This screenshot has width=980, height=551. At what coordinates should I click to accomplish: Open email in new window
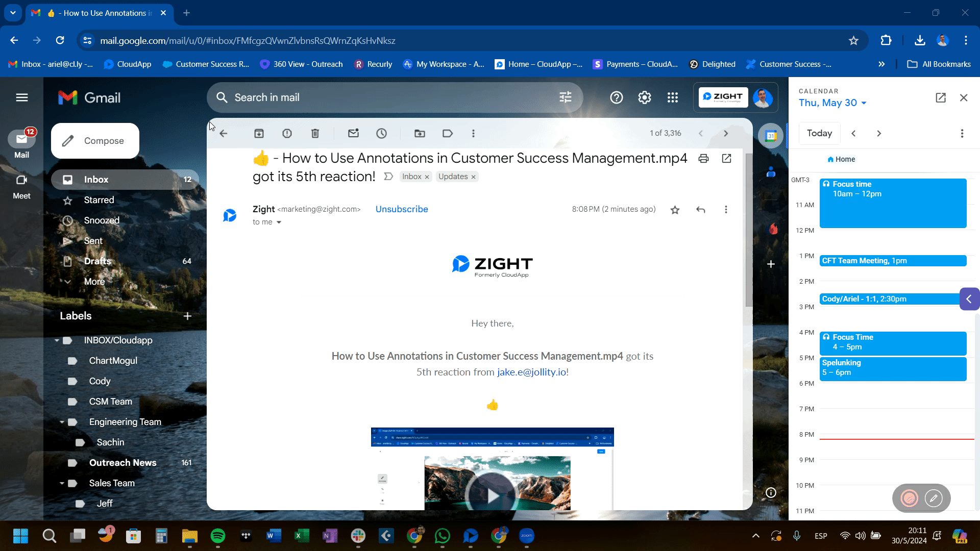[726, 158]
